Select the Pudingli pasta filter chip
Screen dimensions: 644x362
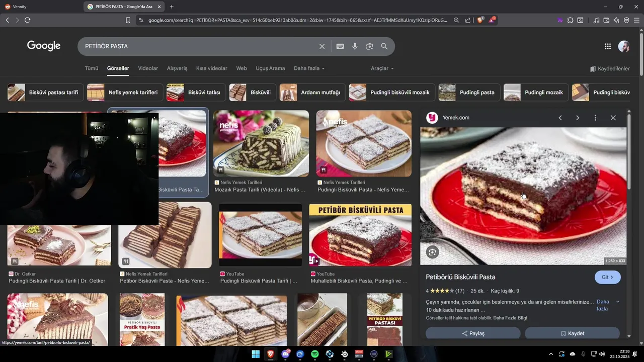(469, 93)
